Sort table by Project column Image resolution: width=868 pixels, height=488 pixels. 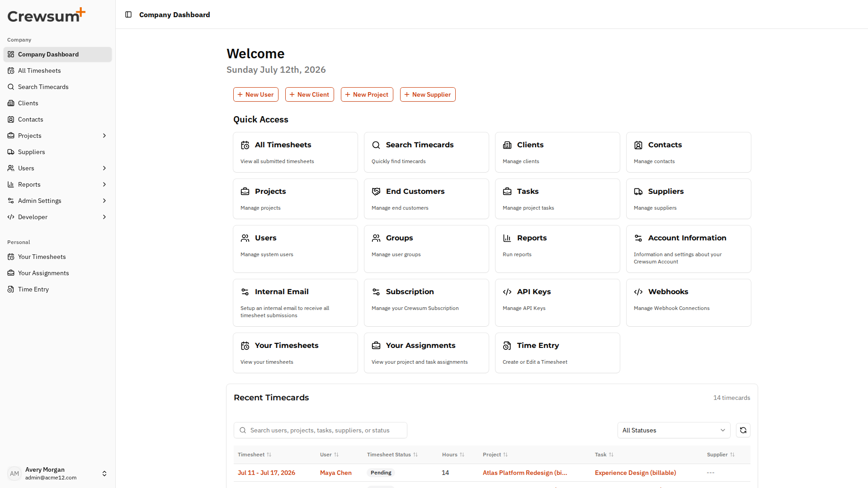point(495,455)
